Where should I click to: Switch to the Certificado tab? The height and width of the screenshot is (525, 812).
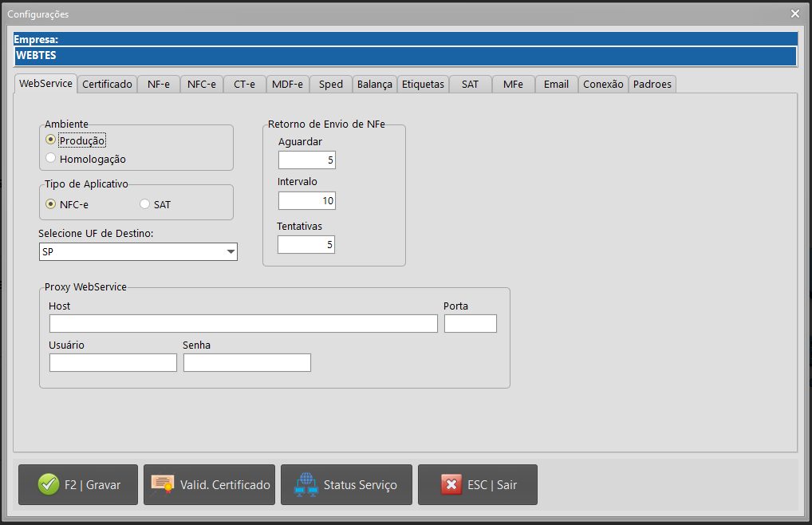tap(107, 84)
